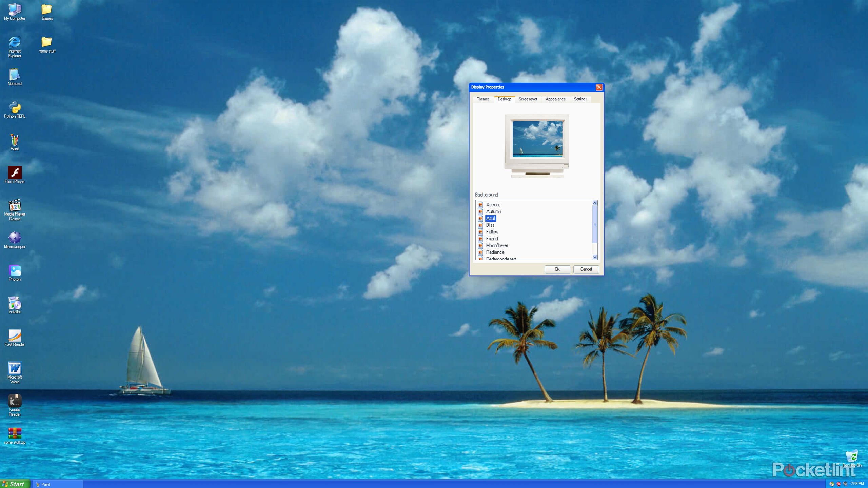Open the Notepad desktop icon
The width and height of the screenshot is (868, 488).
pyautogui.click(x=15, y=77)
